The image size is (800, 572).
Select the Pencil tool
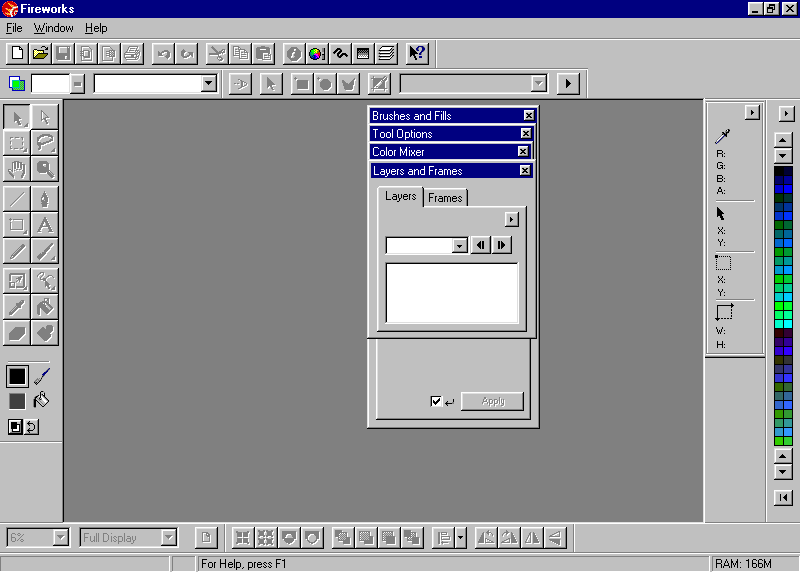click(x=17, y=251)
